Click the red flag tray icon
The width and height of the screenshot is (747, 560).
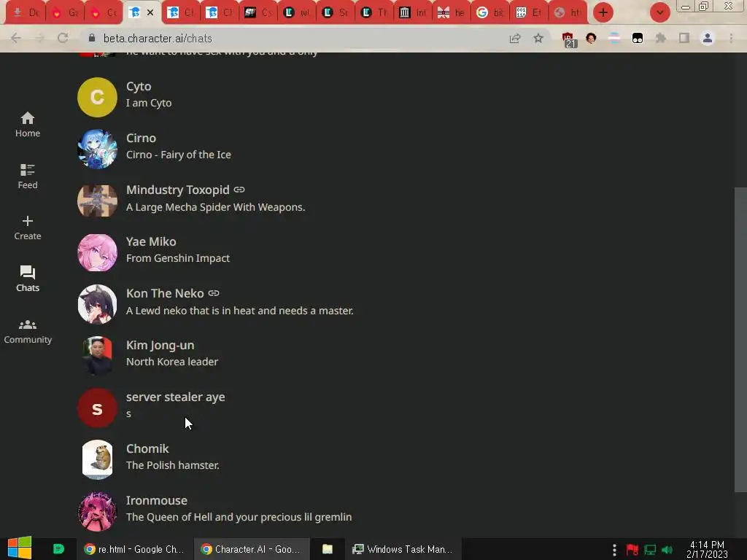632,550
